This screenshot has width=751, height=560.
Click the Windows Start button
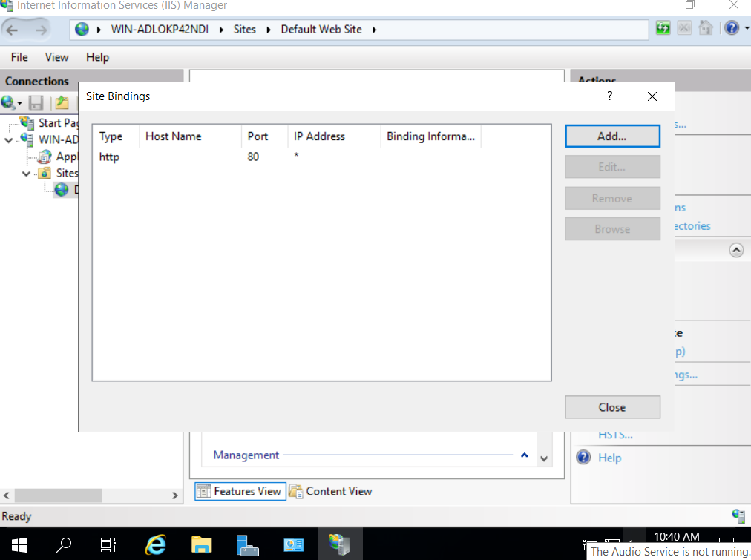[x=18, y=544]
